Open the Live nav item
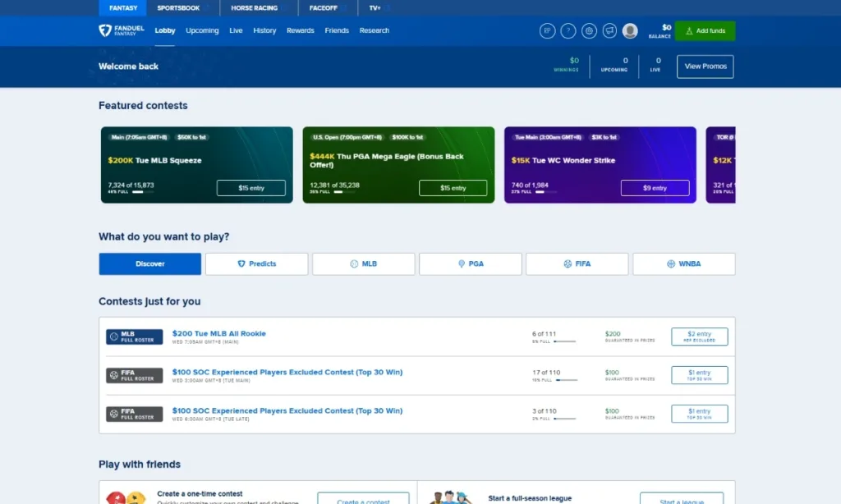Image resolution: width=841 pixels, height=504 pixels. (x=236, y=30)
